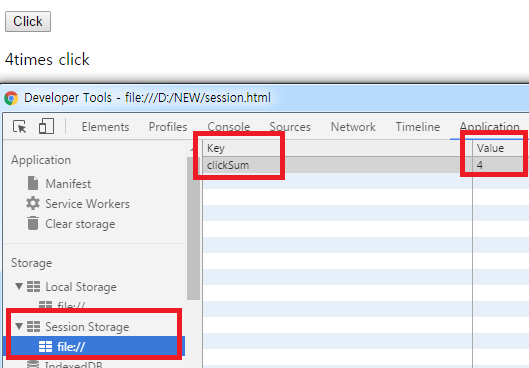Click the Session Storage table icon
Viewport: 529px width, 368px height.
pos(33,327)
